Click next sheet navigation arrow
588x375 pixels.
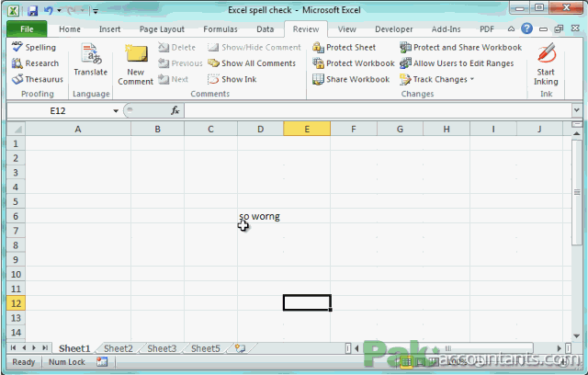pyautogui.click(x=34, y=348)
